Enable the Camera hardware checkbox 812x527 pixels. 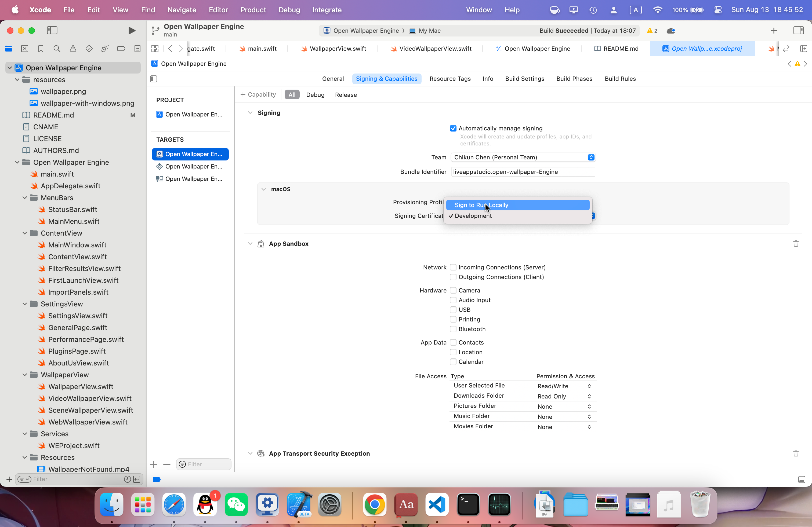[453, 290]
